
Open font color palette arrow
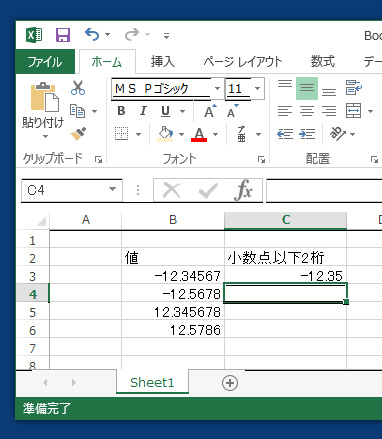click(216, 134)
